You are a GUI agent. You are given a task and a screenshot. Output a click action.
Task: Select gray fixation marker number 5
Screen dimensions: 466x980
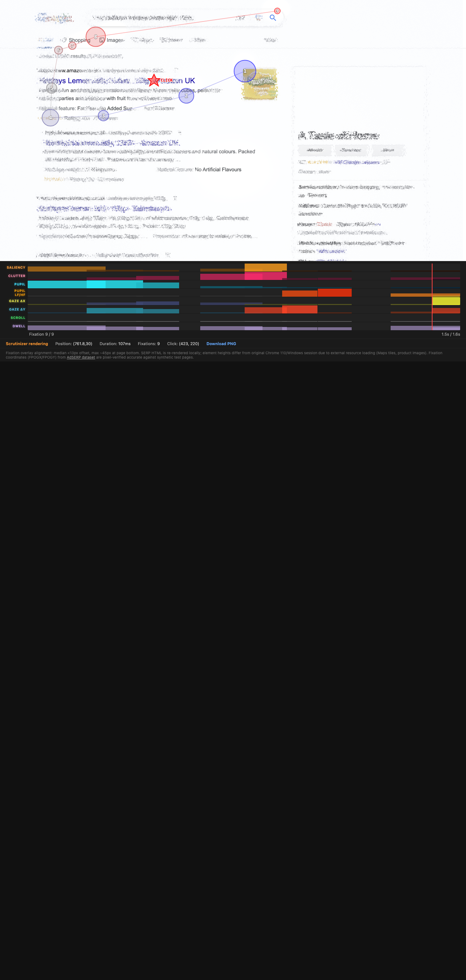[51, 88]
